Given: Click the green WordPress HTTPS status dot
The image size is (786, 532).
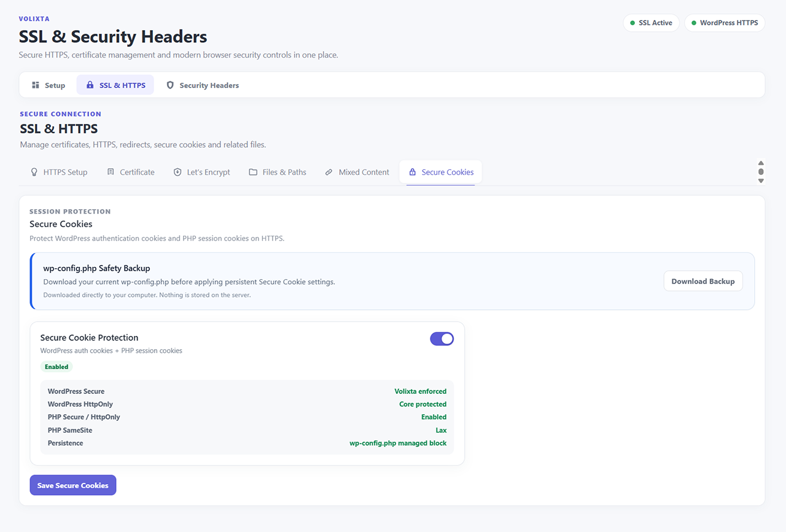Looking at the screenshot, I should coord(694,23).
